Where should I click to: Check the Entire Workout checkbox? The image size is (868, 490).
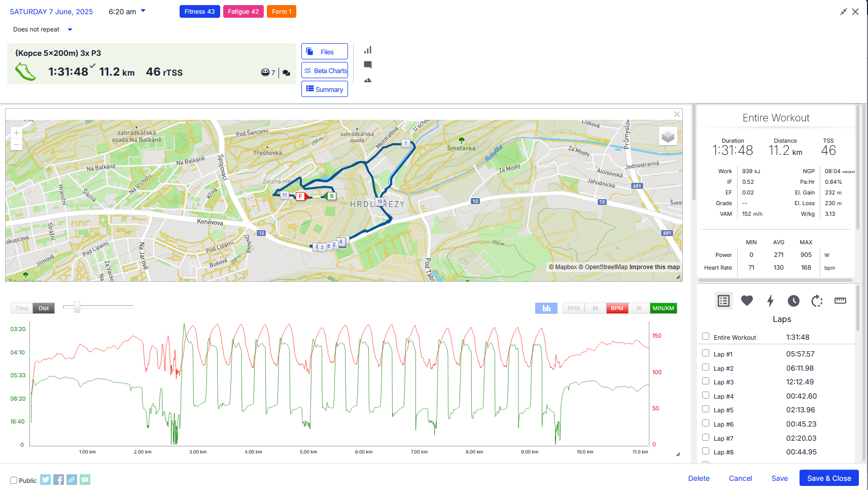pos(706,336)
